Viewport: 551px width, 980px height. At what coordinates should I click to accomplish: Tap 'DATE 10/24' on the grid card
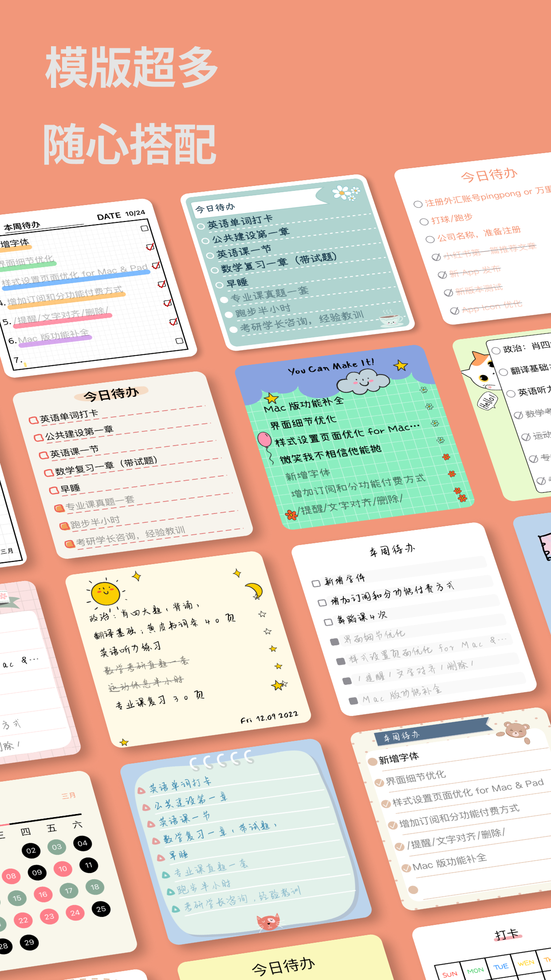pos(121,215)
